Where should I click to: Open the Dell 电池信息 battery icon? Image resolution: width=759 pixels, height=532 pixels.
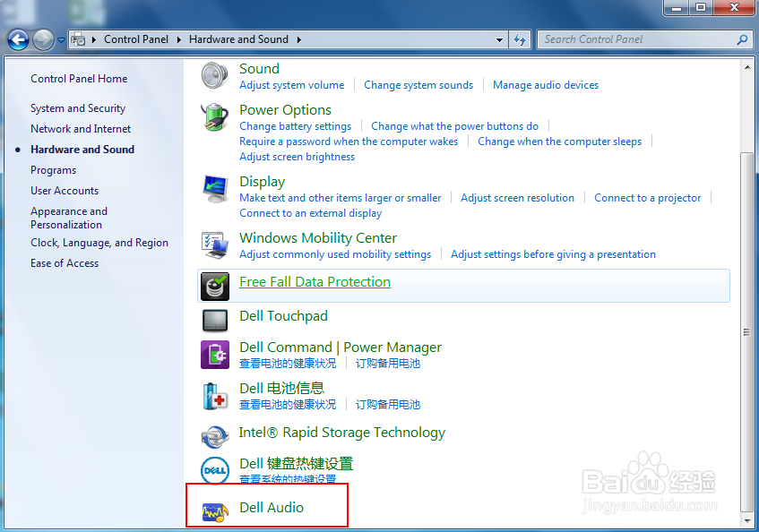coord(214,396)
